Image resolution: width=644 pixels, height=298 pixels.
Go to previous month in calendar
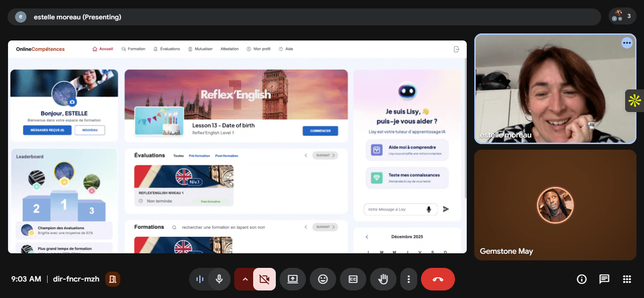pyautogui.click(x=367, y=237)
